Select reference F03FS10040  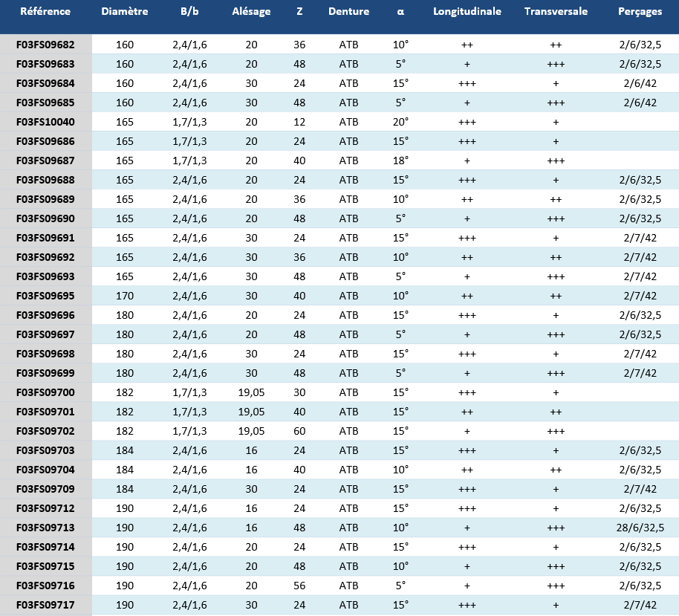(x=45, y=122)
